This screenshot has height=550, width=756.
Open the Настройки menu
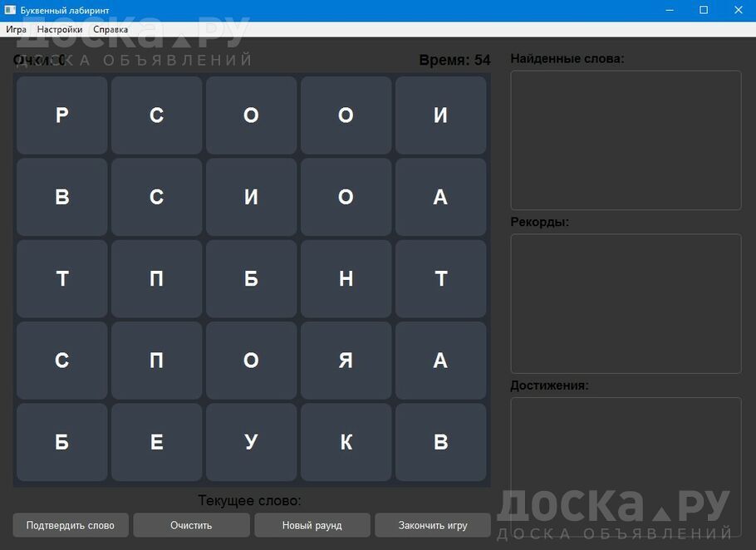coord(60,29)
